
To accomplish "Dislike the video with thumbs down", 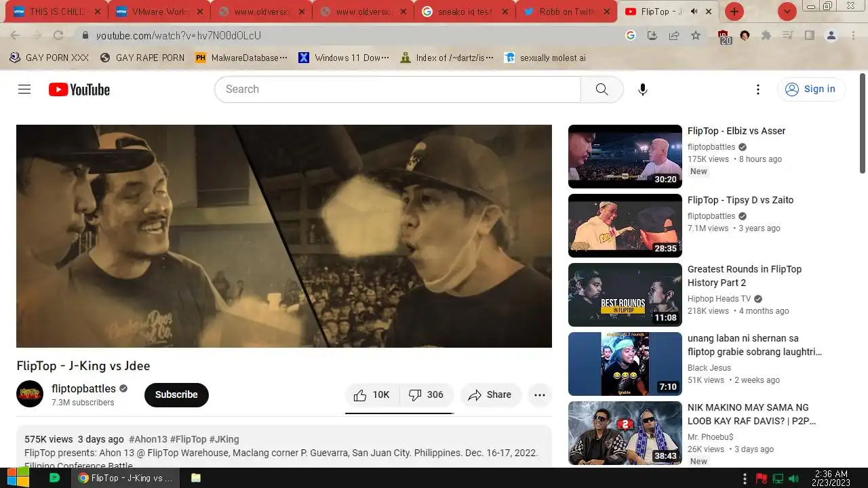I will pyautogui.click(x=427, y=395).
